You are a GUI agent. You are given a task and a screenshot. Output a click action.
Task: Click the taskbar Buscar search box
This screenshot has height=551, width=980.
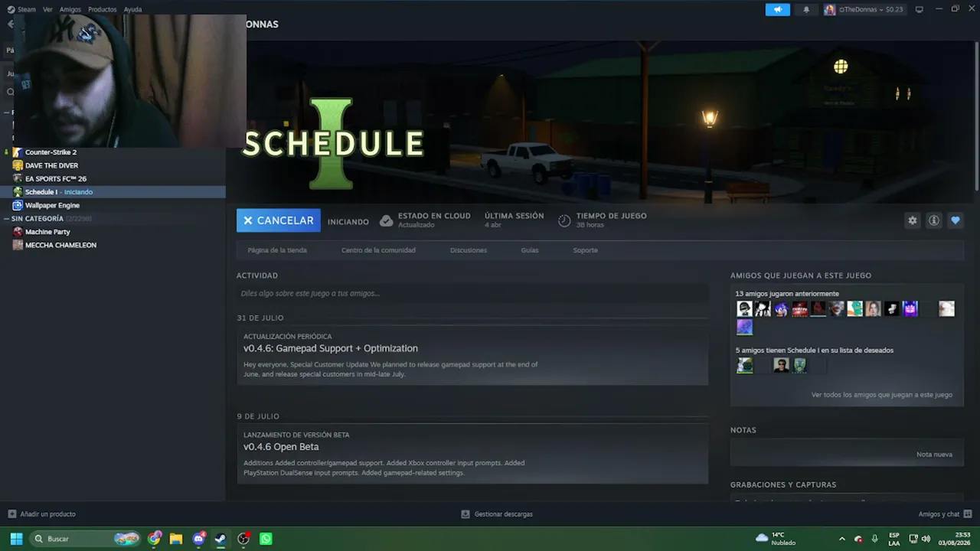(86, 539)
